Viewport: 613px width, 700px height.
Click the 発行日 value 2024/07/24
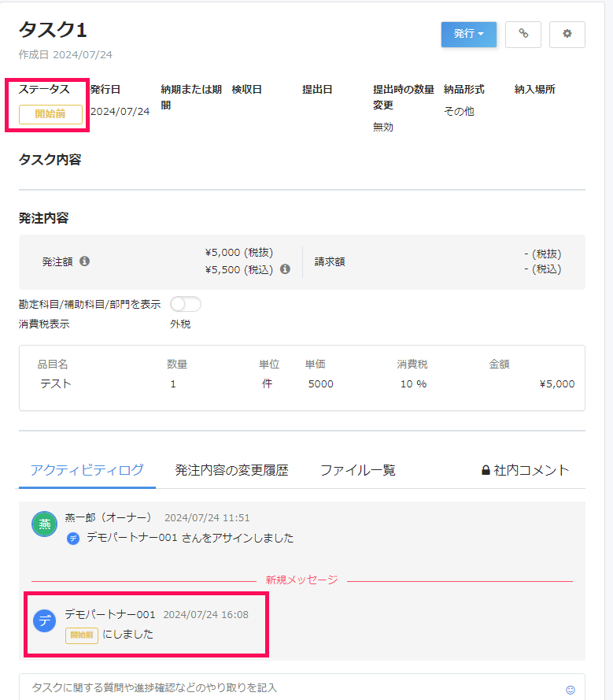click(x=120, y=112)
